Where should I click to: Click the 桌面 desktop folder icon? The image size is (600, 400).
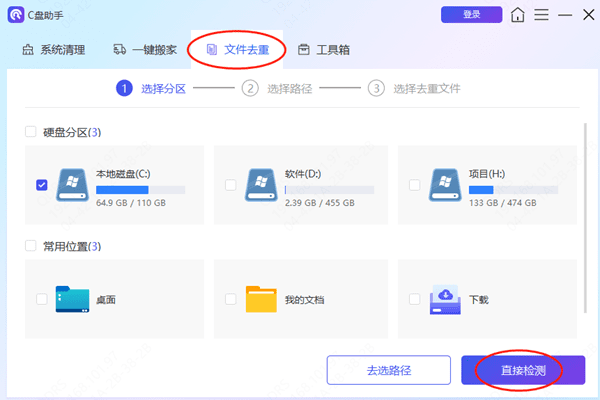pyautogui.click(x=72, y=298)
